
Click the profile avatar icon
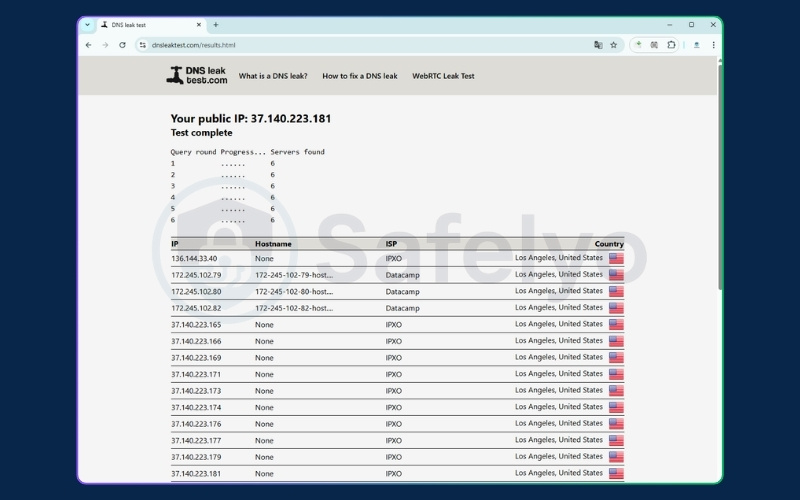click(x=696, y=45)
